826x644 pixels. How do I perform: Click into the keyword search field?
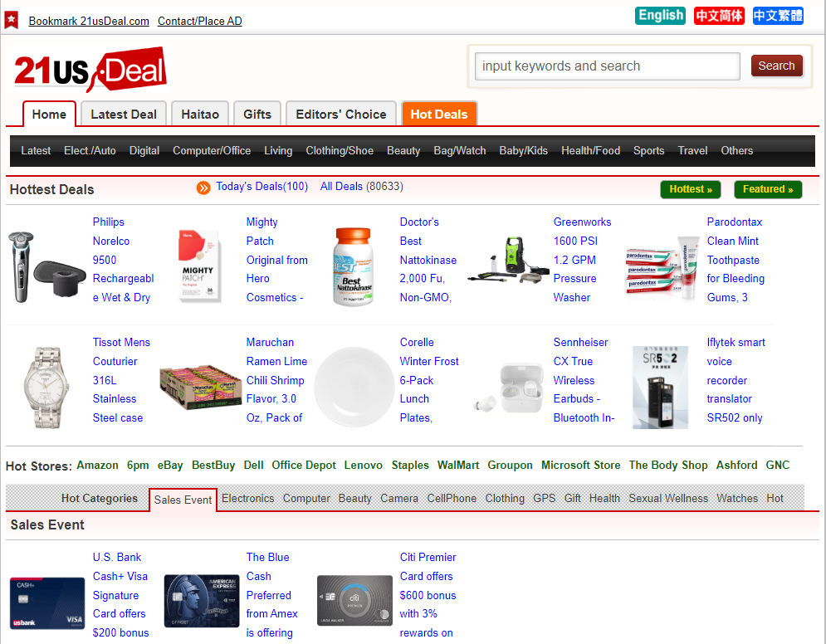coord(607,66)
